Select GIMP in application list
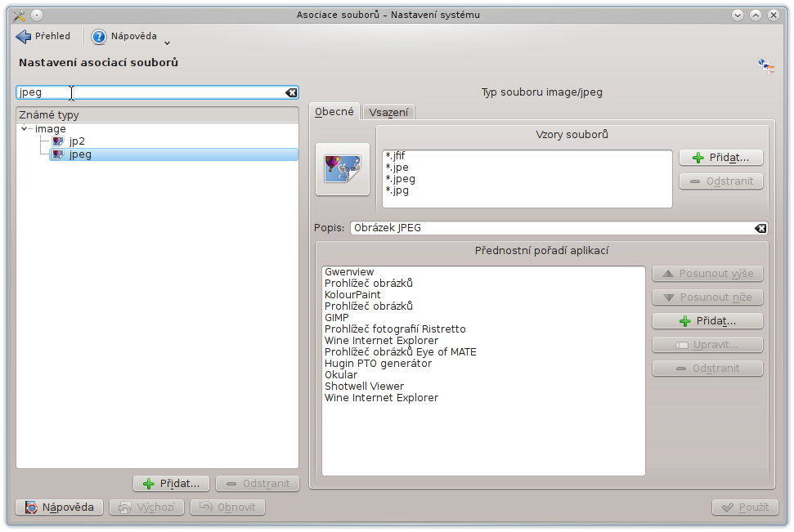This screenshot has height=532, width=794. tap(337, 317)
